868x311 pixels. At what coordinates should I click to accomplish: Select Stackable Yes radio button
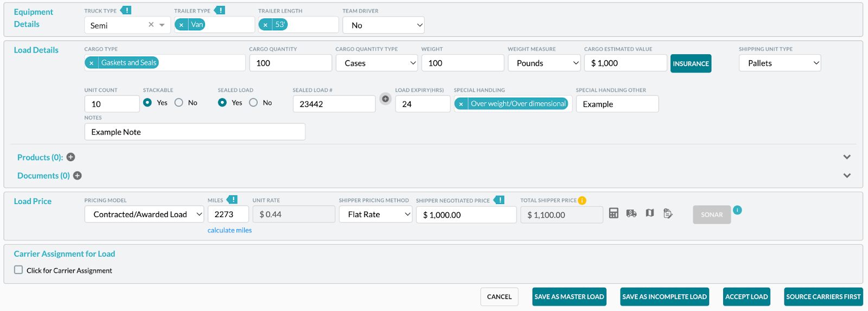point(148,103)
